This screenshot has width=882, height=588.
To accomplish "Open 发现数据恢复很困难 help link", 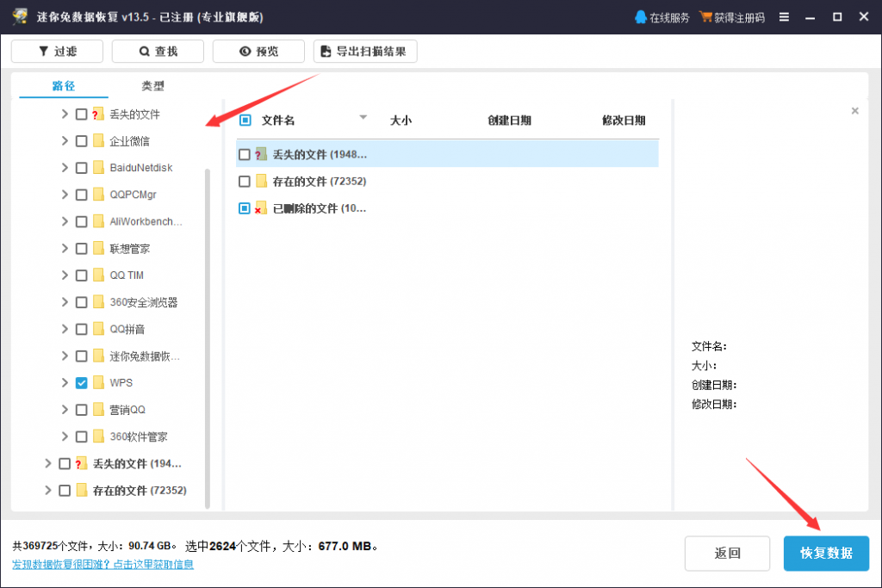I will (x=103, y=564).
